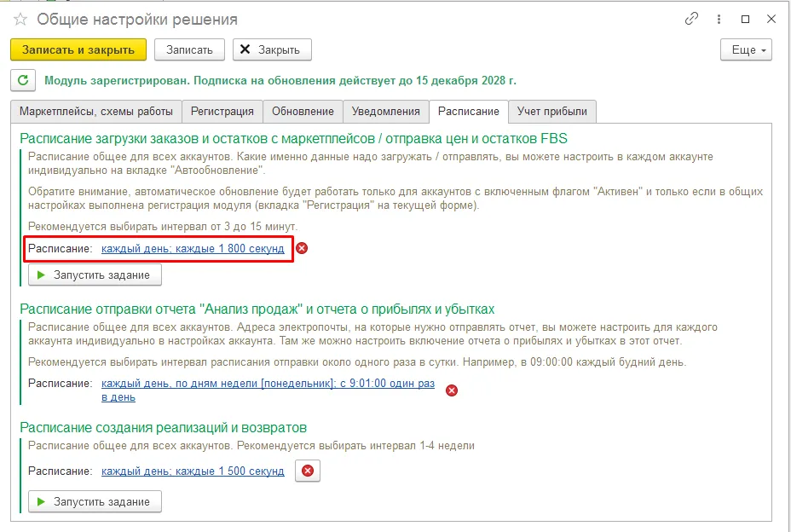Close the window using title bar X

pos(771,19)
